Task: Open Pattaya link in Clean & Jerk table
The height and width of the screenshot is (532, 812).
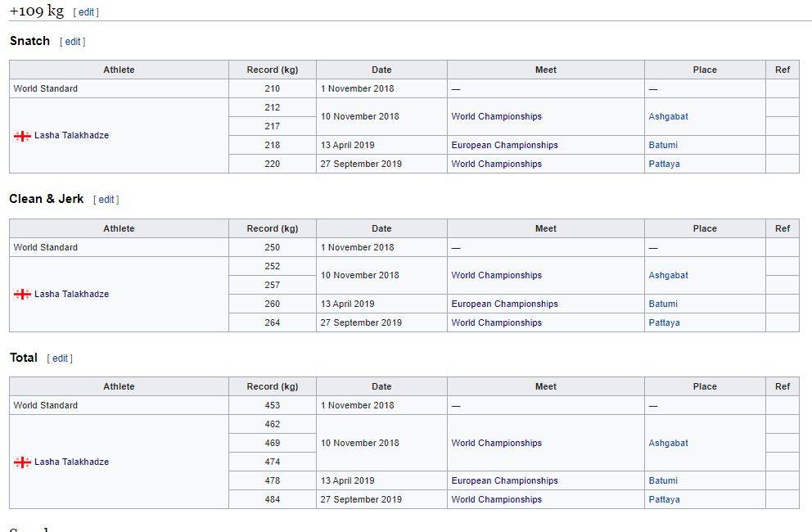Action: [x=664, y=322]
